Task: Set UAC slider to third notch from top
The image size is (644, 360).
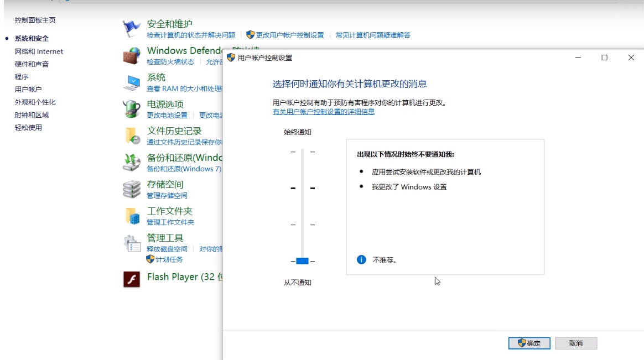Action: pos(302,225)
